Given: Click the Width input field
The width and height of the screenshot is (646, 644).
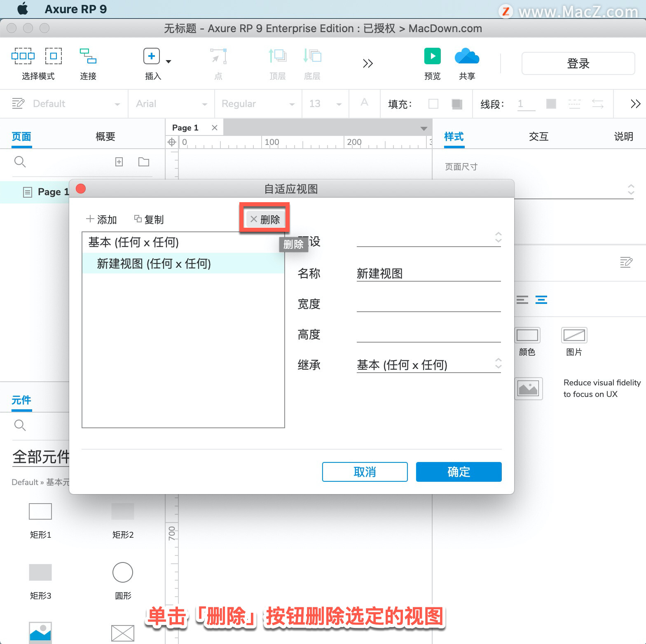Looking at the screenshot, I should pos(429,304).
